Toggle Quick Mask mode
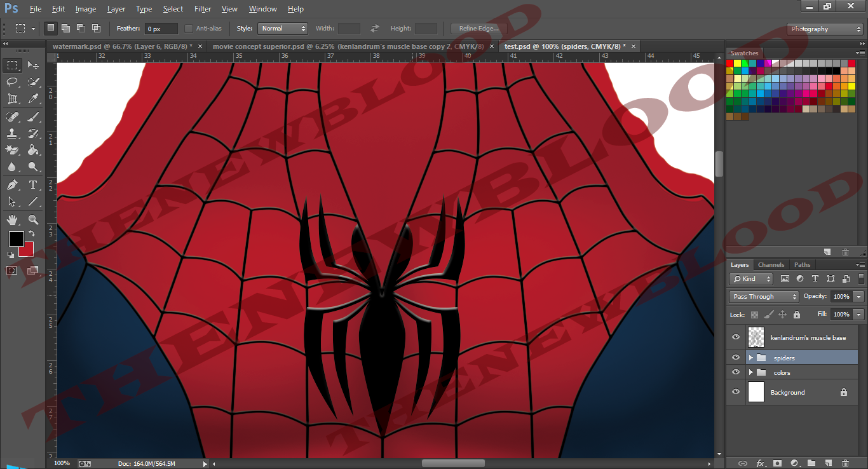 tap(12, 271)
